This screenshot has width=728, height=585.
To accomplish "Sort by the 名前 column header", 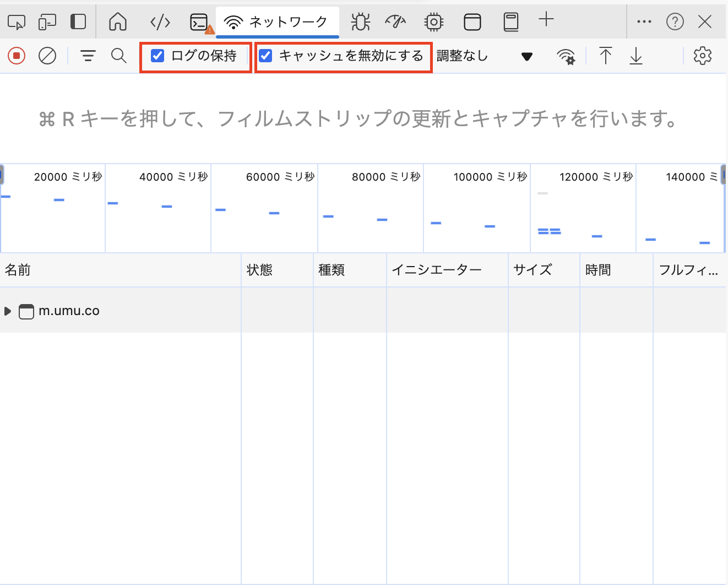I will (x=18, y=270).
